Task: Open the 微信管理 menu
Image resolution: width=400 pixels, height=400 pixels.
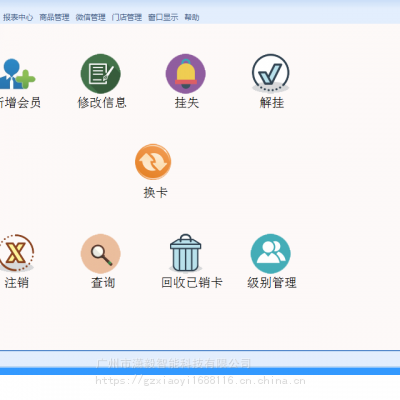Action: point(91,17)
